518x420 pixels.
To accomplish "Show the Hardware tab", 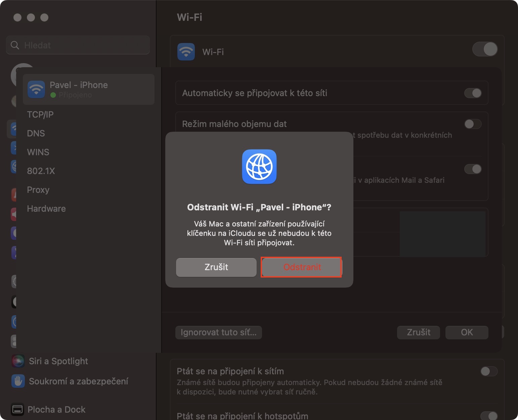I will 46,209.
